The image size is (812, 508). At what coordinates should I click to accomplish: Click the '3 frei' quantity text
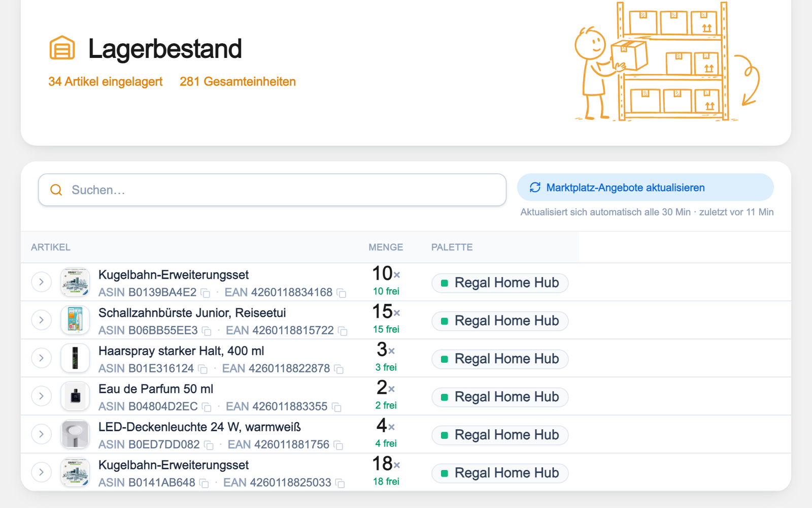pyautogui.click(x=386, y=367)
